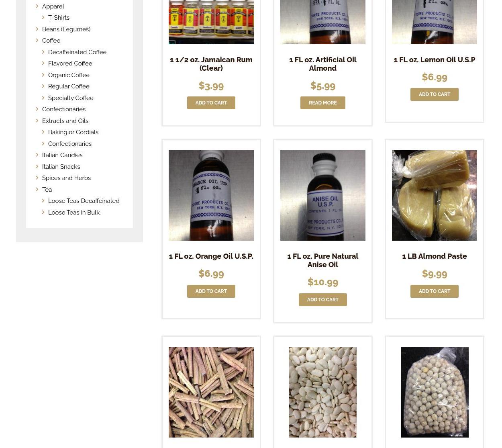Select the Spices and Herbs category
This screenshot has height=448, width=502.
(x=66, y=178)
